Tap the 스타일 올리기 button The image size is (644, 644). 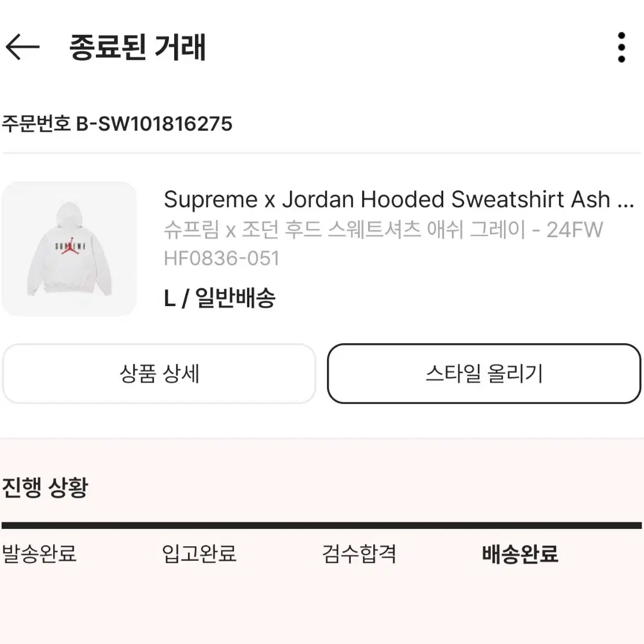click(484, 374)
